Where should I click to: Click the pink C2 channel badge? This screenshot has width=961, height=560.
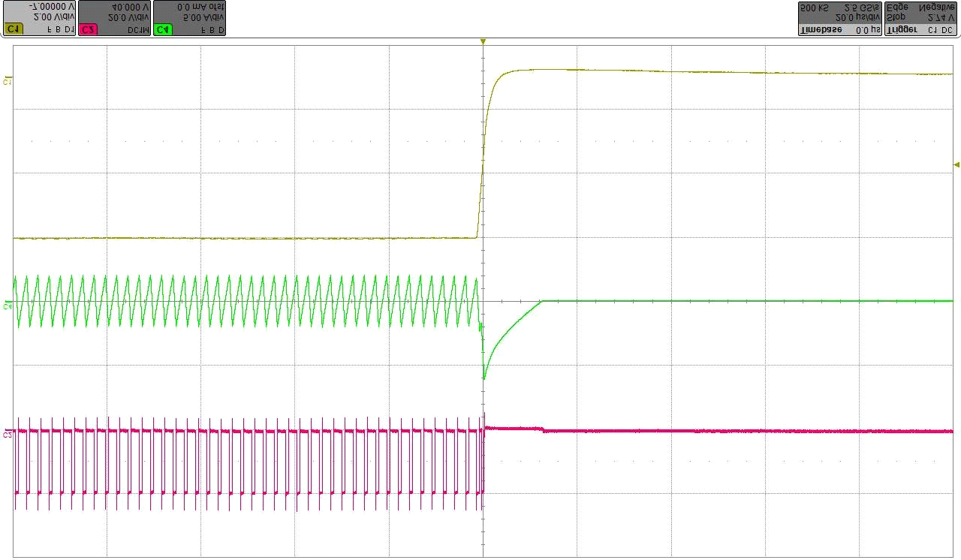[88, 29]
